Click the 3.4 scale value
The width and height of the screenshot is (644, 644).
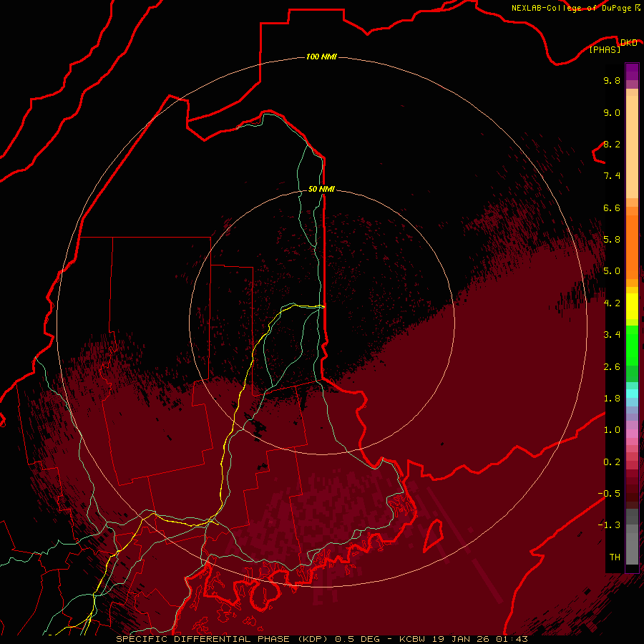pos(612,335)
